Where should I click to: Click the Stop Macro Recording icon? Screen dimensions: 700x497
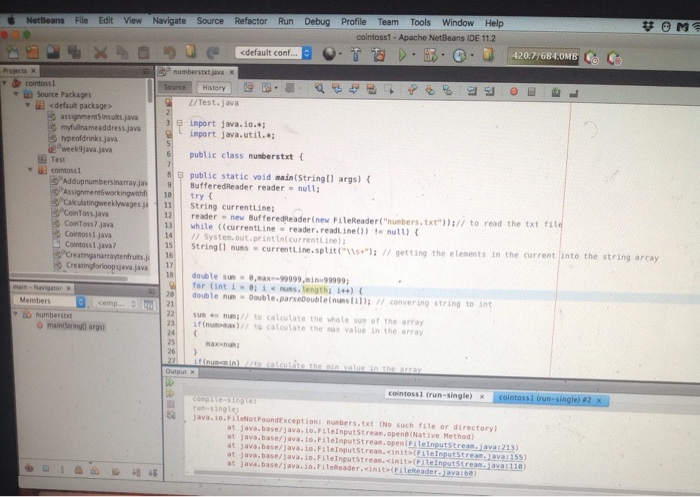coord(531,92)
